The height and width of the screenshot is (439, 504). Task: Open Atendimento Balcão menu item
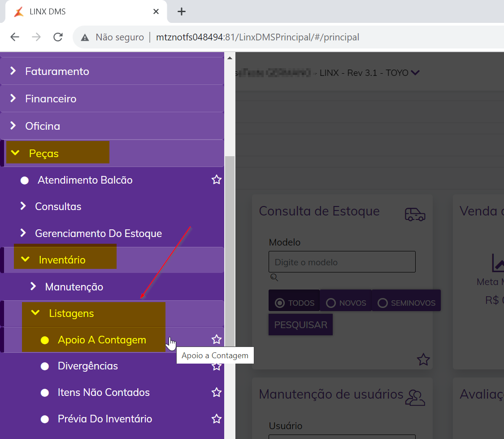(x=85, y=180)
